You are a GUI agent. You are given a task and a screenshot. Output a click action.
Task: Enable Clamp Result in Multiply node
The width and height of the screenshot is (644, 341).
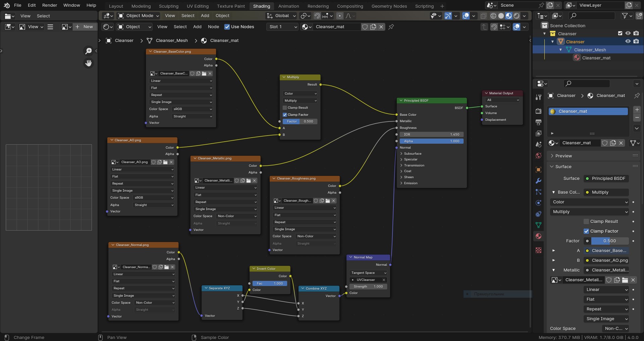(x=285, y=108)
